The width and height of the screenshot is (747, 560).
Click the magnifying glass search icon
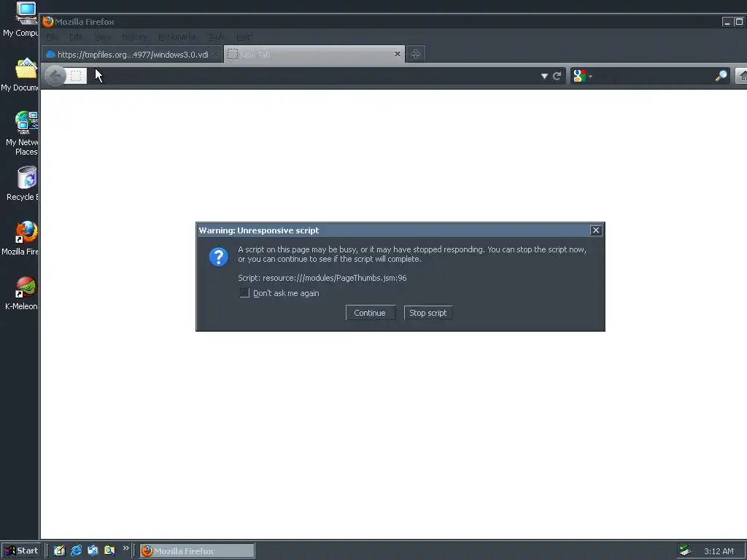[721, 76]
